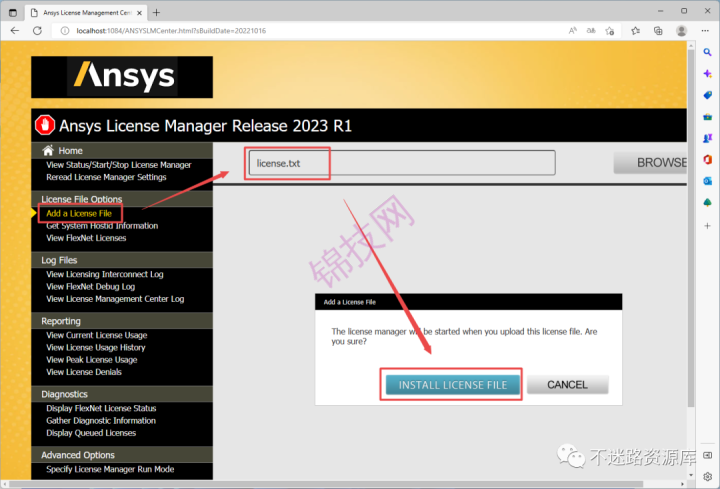Open View License Denials

point(84,372)
